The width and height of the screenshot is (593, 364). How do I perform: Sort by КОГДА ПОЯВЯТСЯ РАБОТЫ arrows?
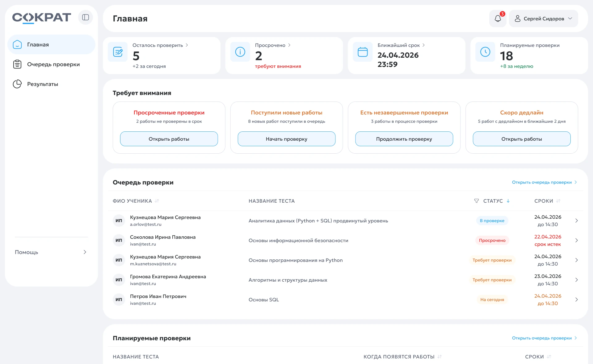click(x=439, y=357)
